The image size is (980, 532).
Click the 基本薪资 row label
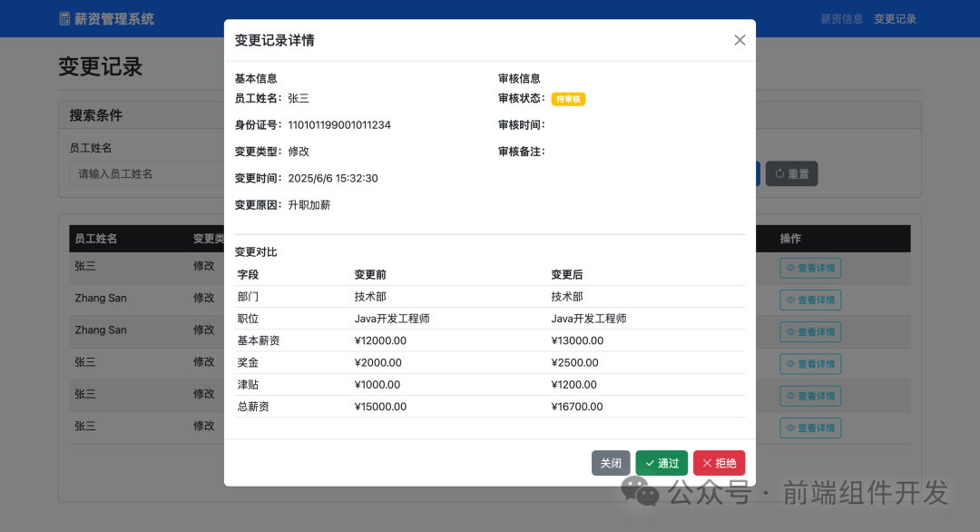tap(258, 340)
